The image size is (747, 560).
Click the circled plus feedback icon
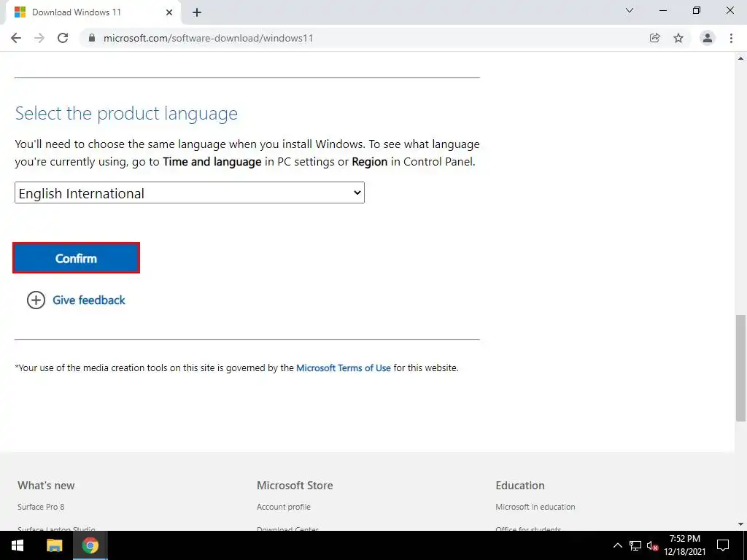tap(36, 300)
